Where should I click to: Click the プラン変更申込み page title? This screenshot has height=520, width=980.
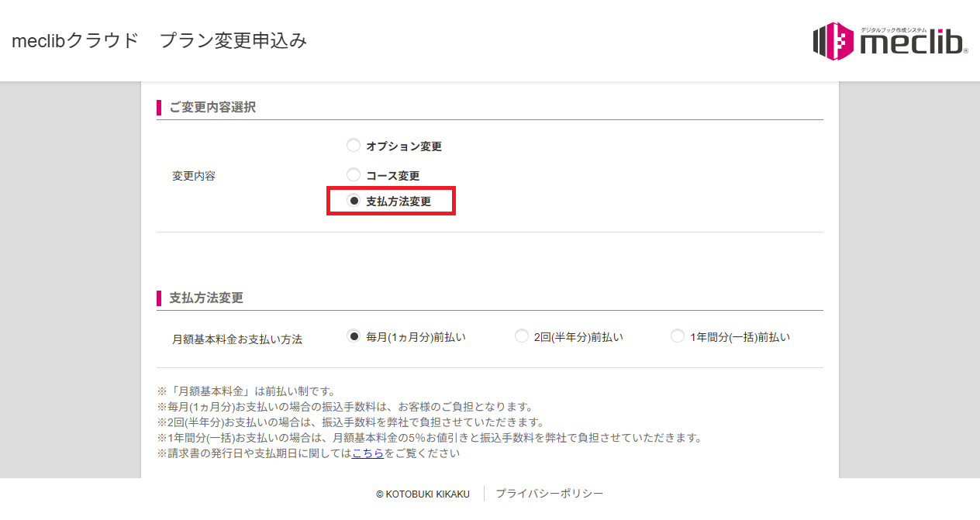point(233,41)
